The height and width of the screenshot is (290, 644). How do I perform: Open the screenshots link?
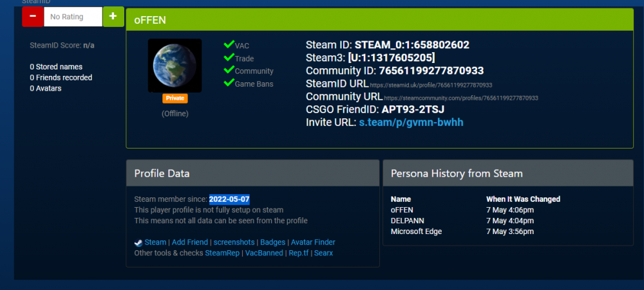point(234,242)
